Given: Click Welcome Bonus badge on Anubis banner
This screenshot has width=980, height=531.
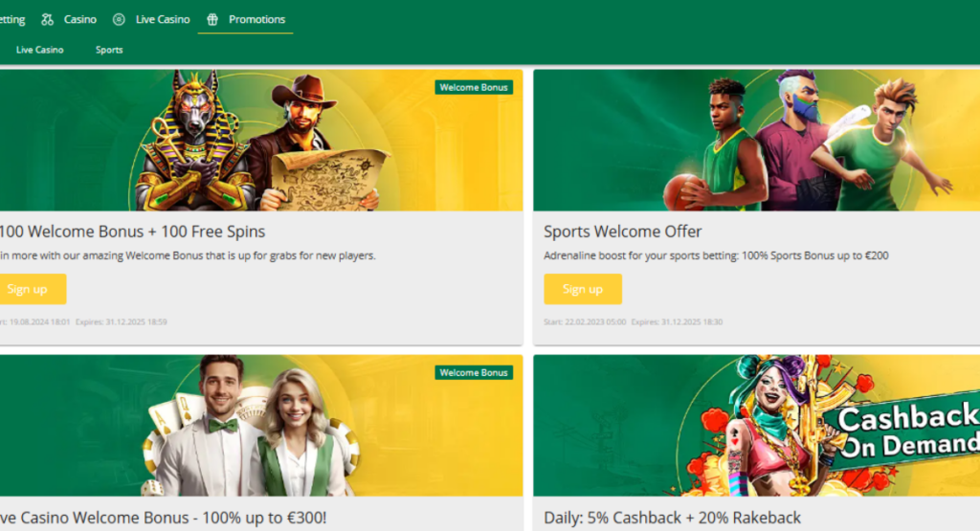Looking at the screenshot, I should (474, 87).
